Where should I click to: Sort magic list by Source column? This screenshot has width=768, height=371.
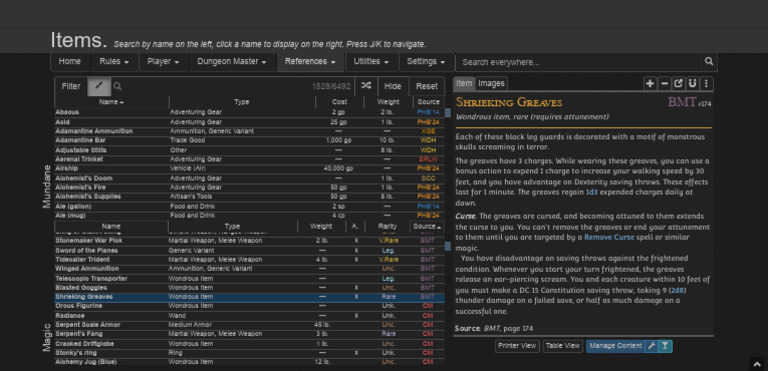pos(427,226)
